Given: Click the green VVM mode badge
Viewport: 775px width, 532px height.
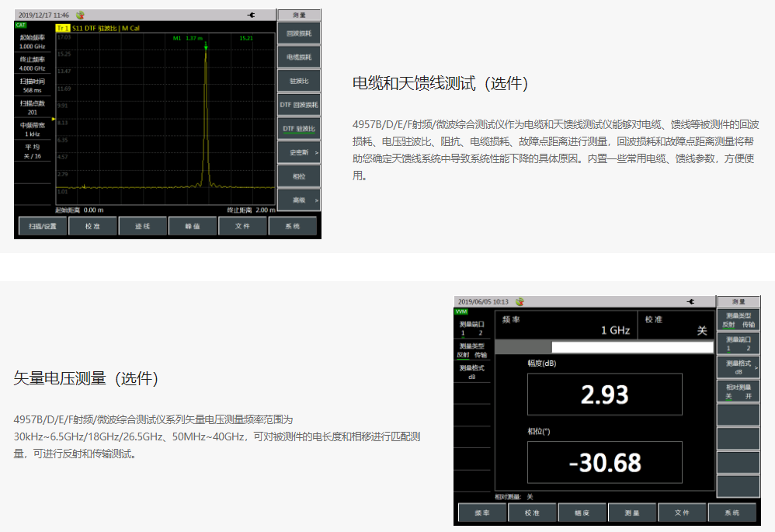Looking at the screenshot, I should tap(461, 311).
